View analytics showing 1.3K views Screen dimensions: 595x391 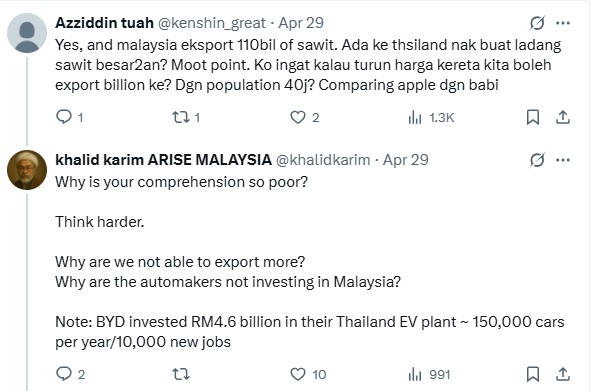[431, 118]
